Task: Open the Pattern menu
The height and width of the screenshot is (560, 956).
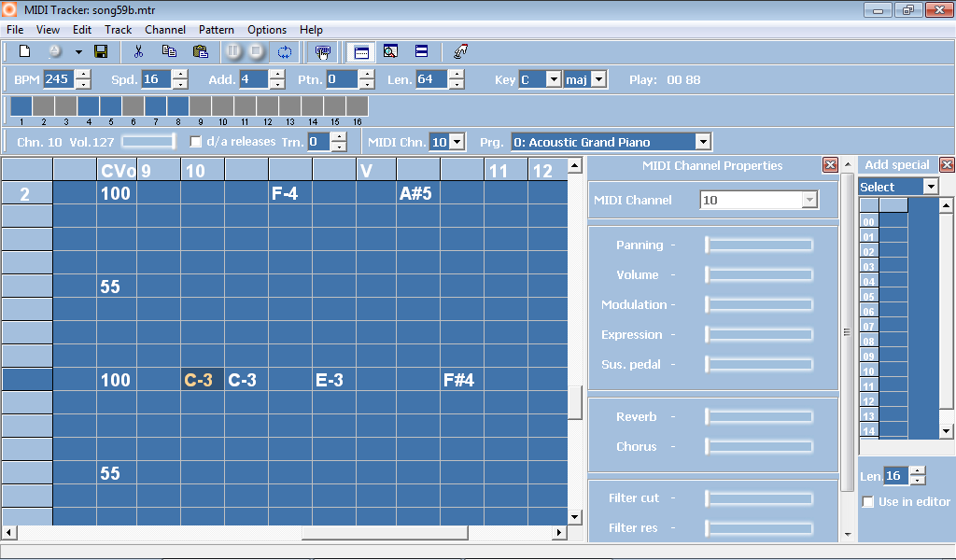Action: click(x=217, y=30)
